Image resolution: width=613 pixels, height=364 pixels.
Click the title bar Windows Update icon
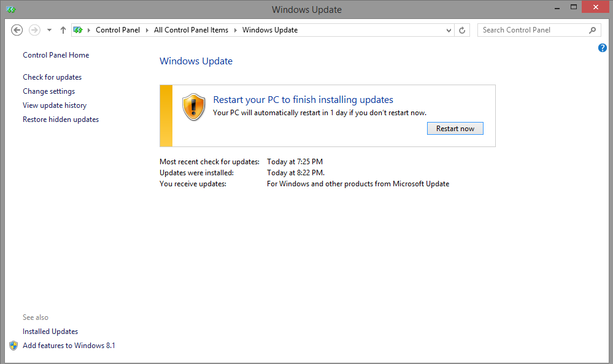tap(11, 9)
